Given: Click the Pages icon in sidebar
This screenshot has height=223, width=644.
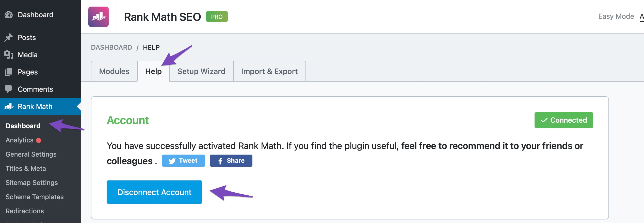Looking at the screenshot, I should (9, 72).
